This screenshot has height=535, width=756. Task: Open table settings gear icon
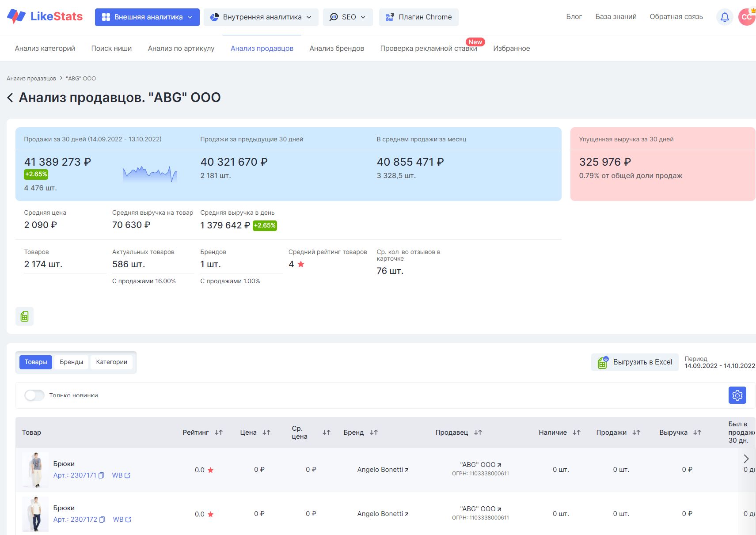pyautogui.click(x=737, y=395)
